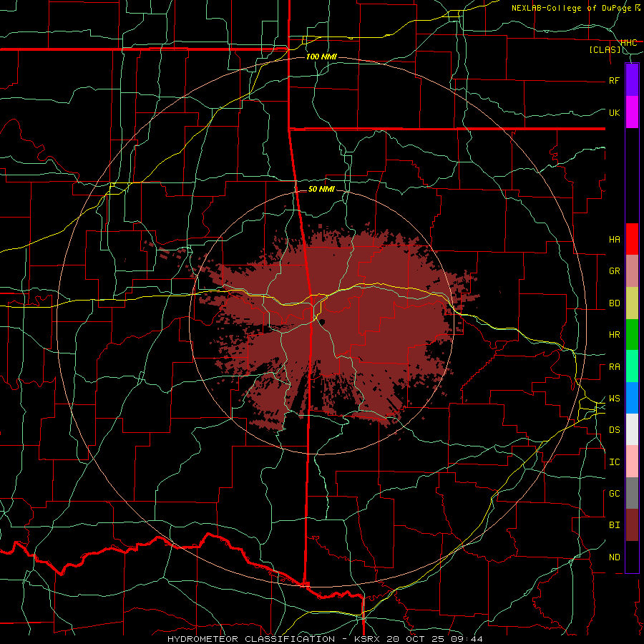Click the ND legend label
This screenshot has width=644, height=644.
tap(615, 557)
